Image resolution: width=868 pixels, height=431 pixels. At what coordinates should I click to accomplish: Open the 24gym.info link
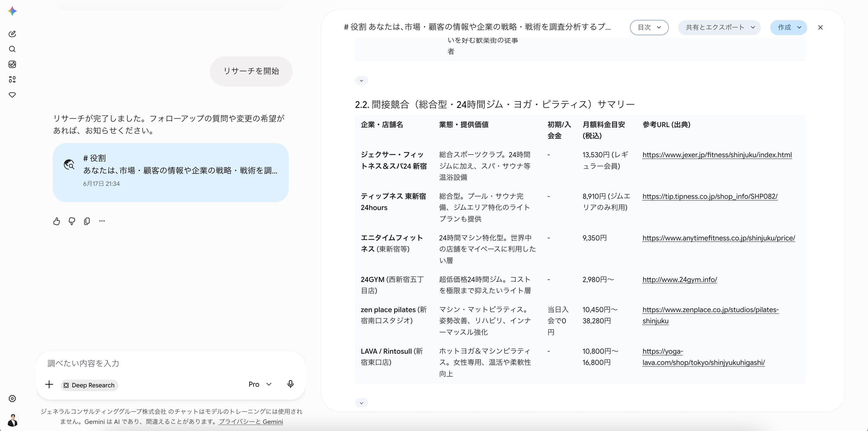pos(680,279)
